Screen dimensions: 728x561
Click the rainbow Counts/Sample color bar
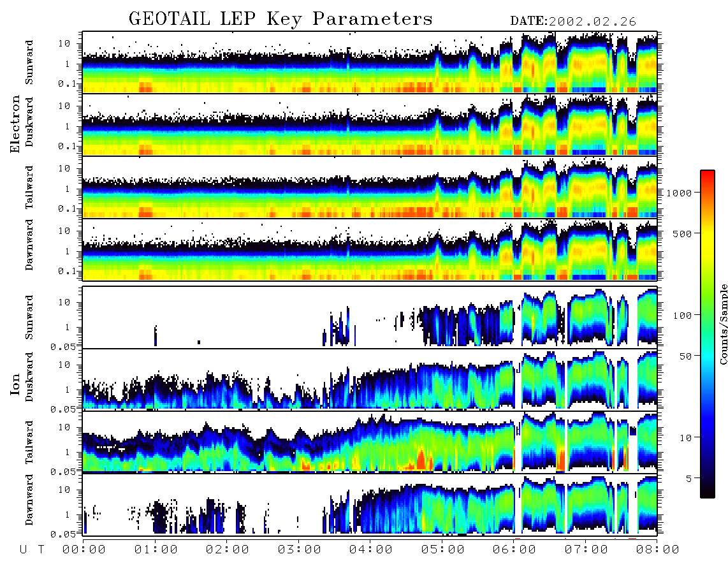pyautogui.click(x=708, y=334)
